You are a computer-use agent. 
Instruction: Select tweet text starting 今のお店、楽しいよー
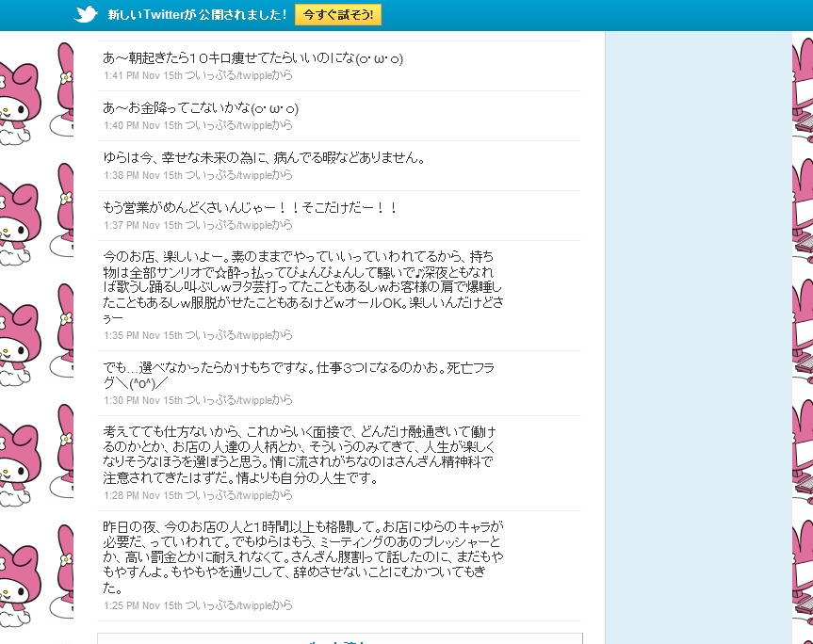pos(303,287)
